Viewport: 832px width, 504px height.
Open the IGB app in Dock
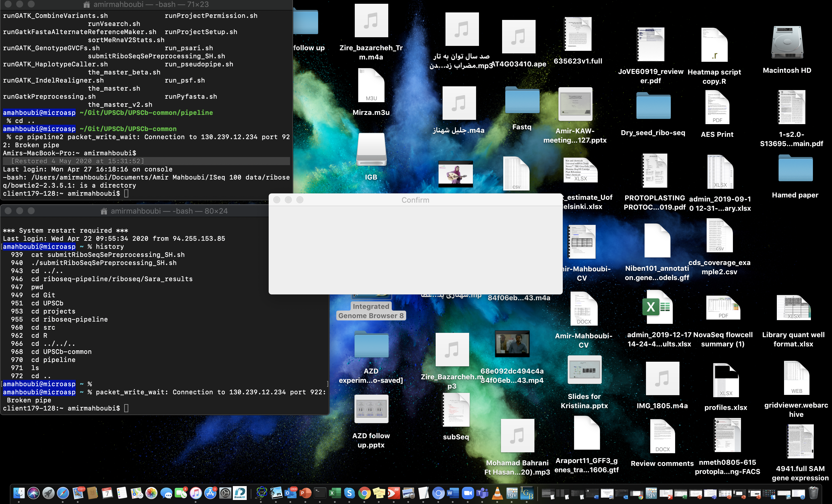(527, 493)
